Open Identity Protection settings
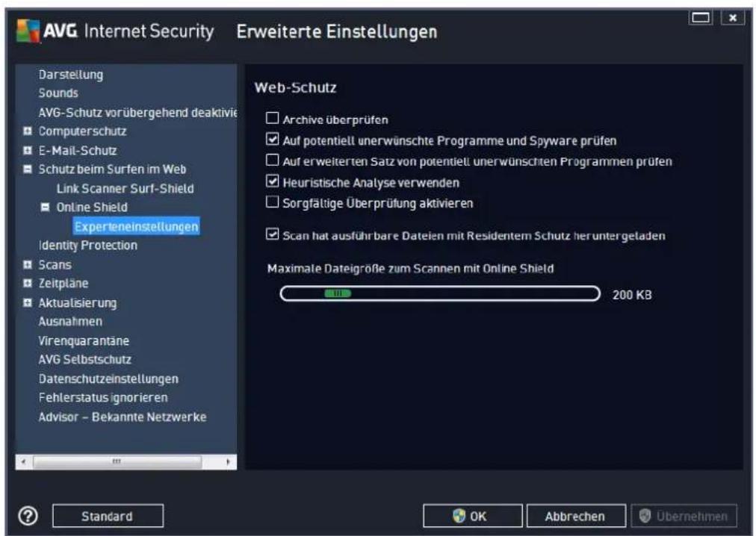756x536 pixels. [x=87, y=246]
